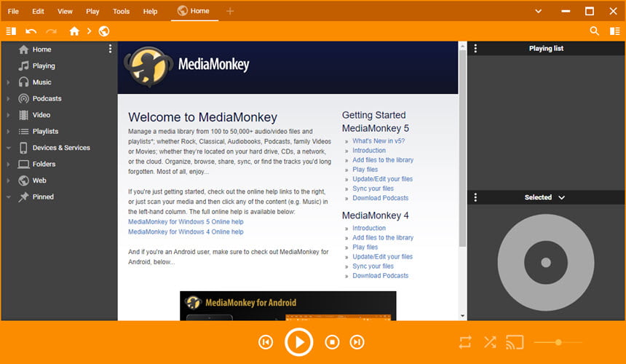Select Music node with headphones icon
This screenshot has width=626, height=364.
(35, 82)
